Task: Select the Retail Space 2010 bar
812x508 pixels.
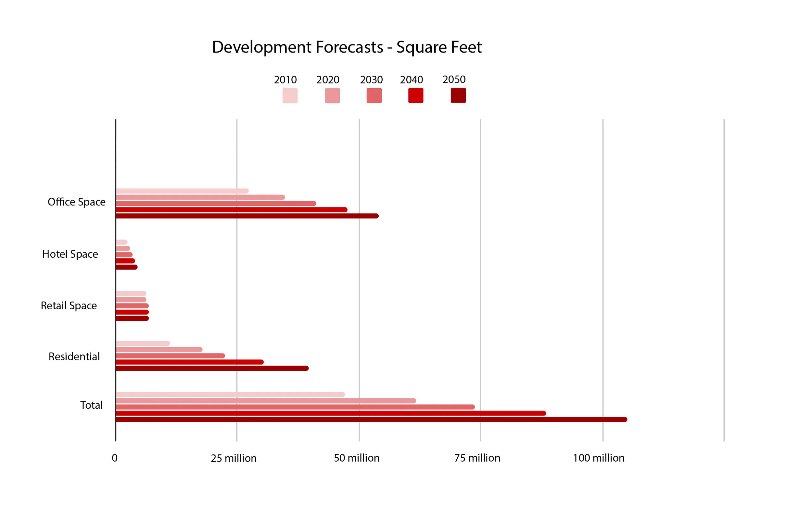Action: click(x=131, y=294)
